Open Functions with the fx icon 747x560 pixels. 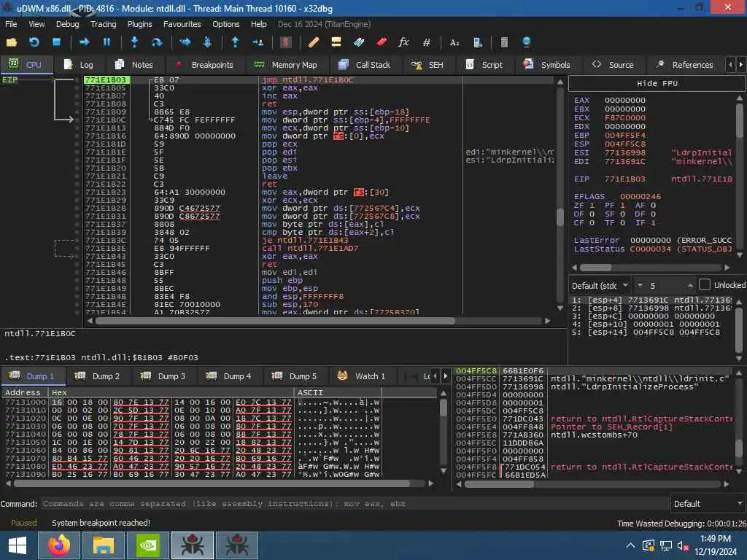pyautogui.click(x=403, y=42)
